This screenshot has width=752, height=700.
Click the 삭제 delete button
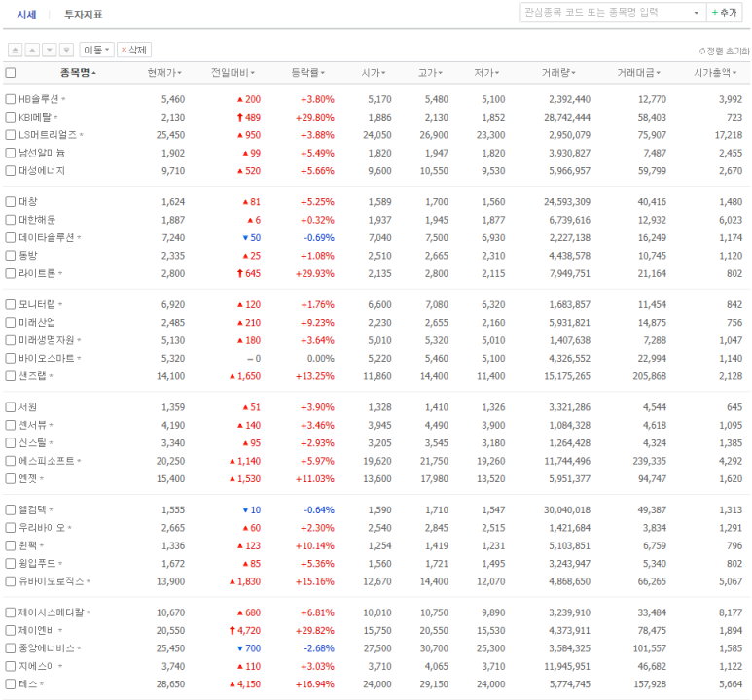click(134, 50)
